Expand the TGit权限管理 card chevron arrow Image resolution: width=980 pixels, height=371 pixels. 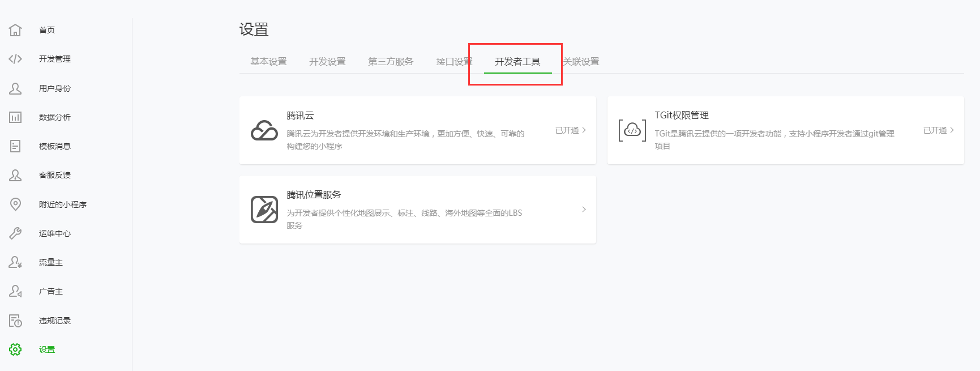click(952, 130)
